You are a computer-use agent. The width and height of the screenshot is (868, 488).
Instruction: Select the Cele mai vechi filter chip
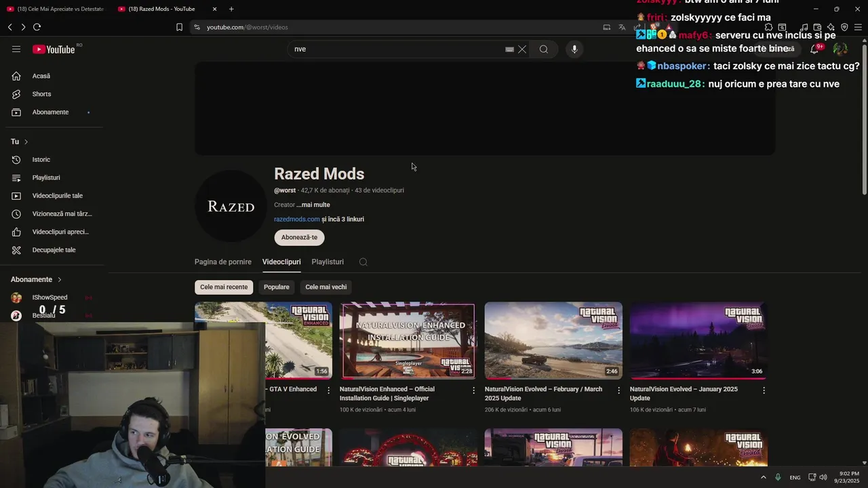tap(326, 287)
